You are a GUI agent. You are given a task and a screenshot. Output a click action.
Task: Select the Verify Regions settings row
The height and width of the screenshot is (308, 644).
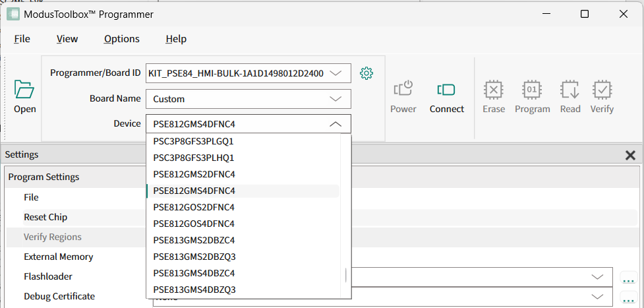[53, 237]
